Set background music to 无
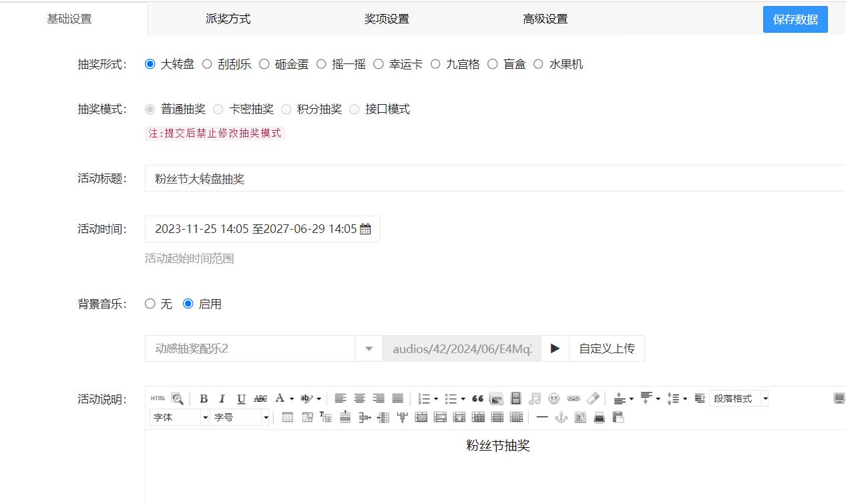 (x=150, y=304)
